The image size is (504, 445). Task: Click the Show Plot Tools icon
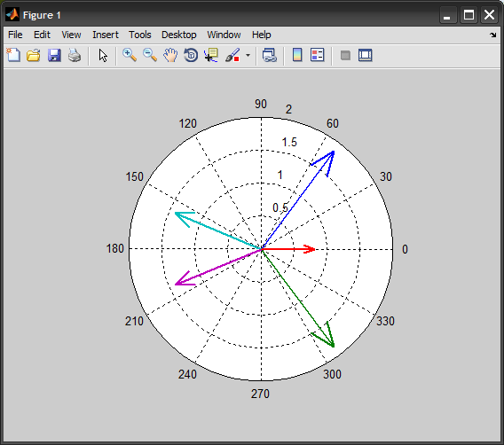coord(366,55)
